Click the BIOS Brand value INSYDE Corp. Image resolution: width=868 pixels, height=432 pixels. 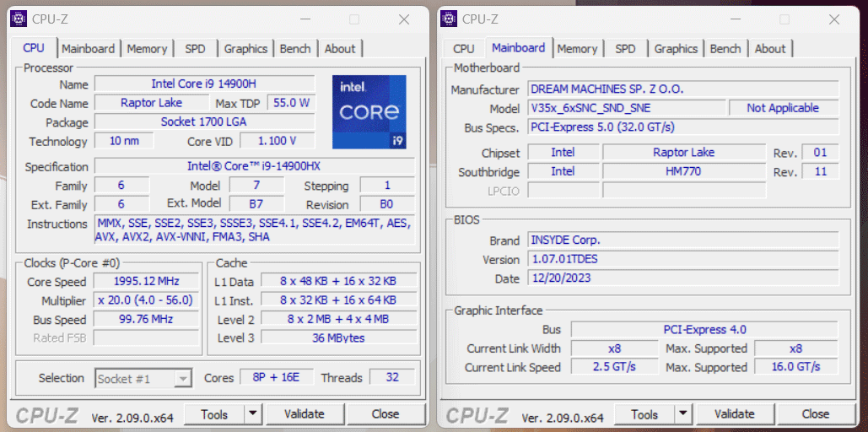click(x=683, y=240)
